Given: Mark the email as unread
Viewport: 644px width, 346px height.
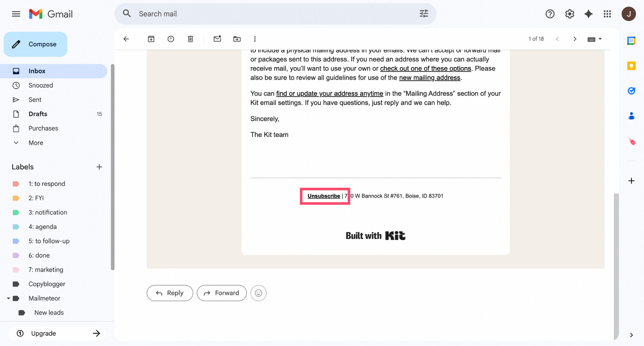Looking at the screenshot, I should 217,39.
